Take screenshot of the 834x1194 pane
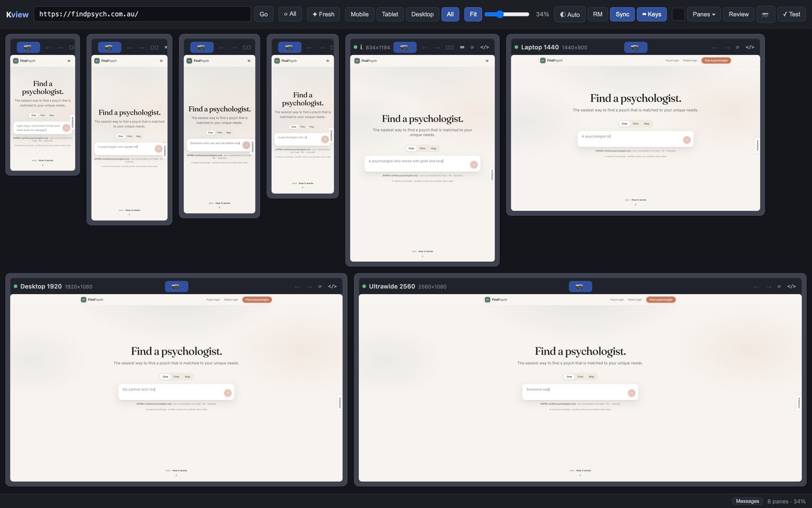The width and height of the screenshot is (812, 508). 404,47
